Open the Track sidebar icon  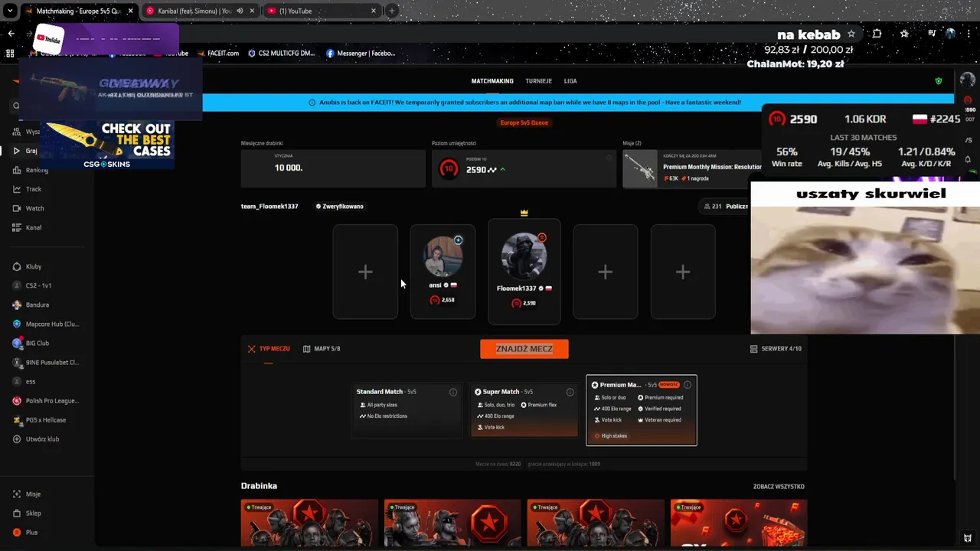tap(17, 189)
